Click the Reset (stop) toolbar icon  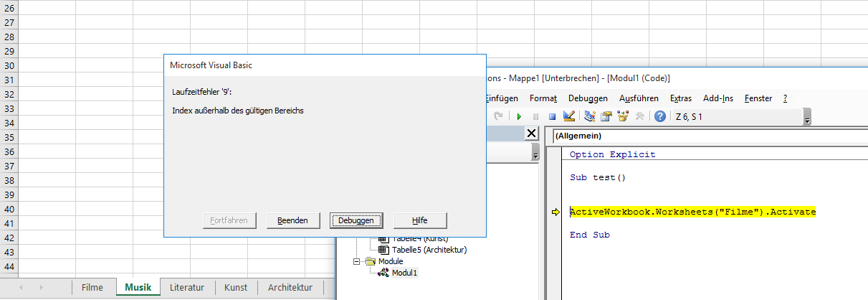[552, 116]
